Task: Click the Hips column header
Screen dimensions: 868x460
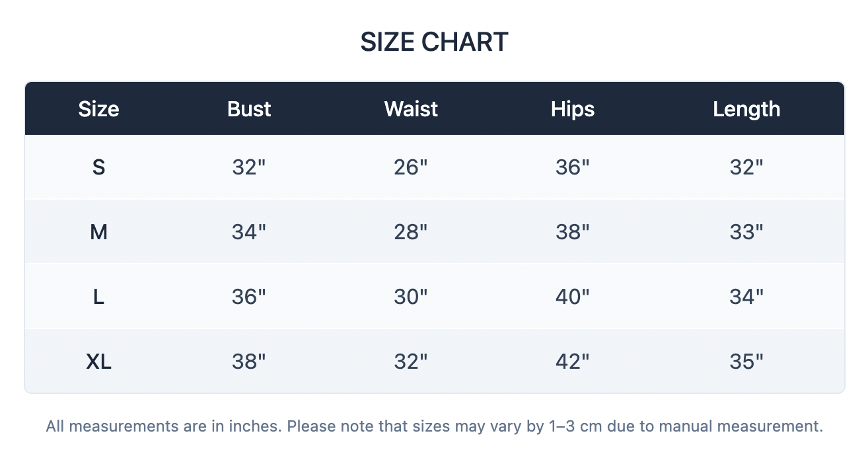Action: pyautogui.click(x=573, y=109)
